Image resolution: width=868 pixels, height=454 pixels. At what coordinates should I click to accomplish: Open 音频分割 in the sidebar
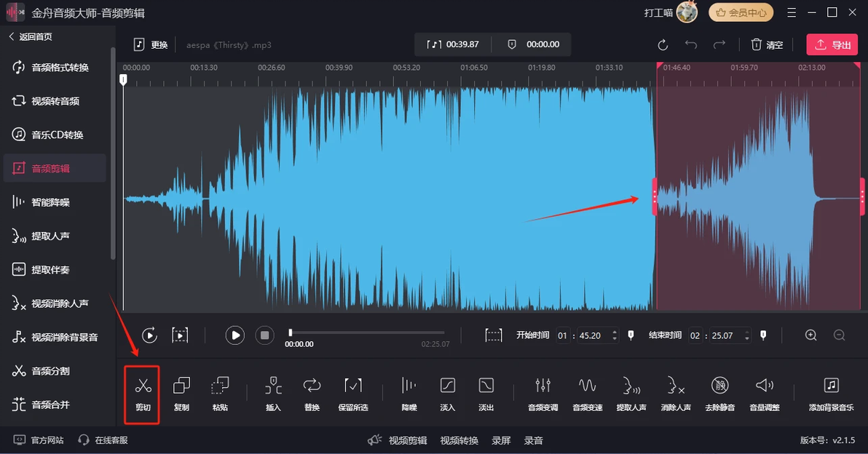coord(50,371)
